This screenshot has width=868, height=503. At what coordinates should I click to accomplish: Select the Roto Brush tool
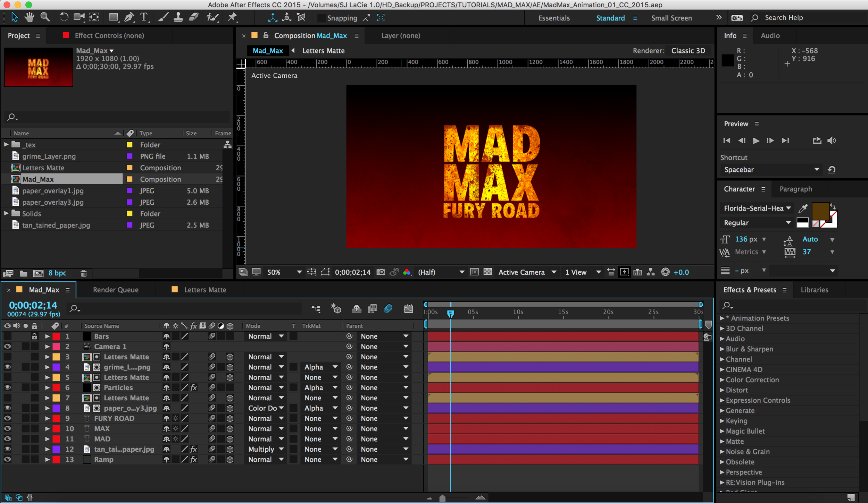(x=212, y=17)
